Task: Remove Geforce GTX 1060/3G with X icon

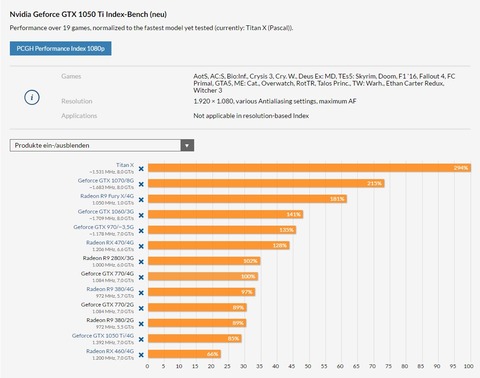Action: tap(141, 215)
